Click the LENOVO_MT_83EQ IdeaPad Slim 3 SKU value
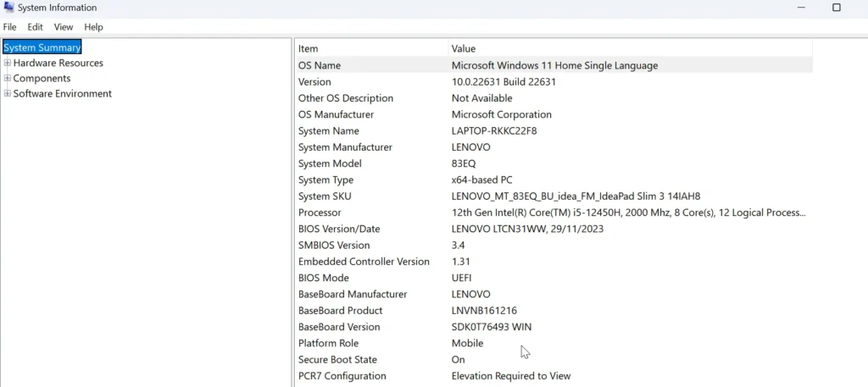 tap(576, 196)
